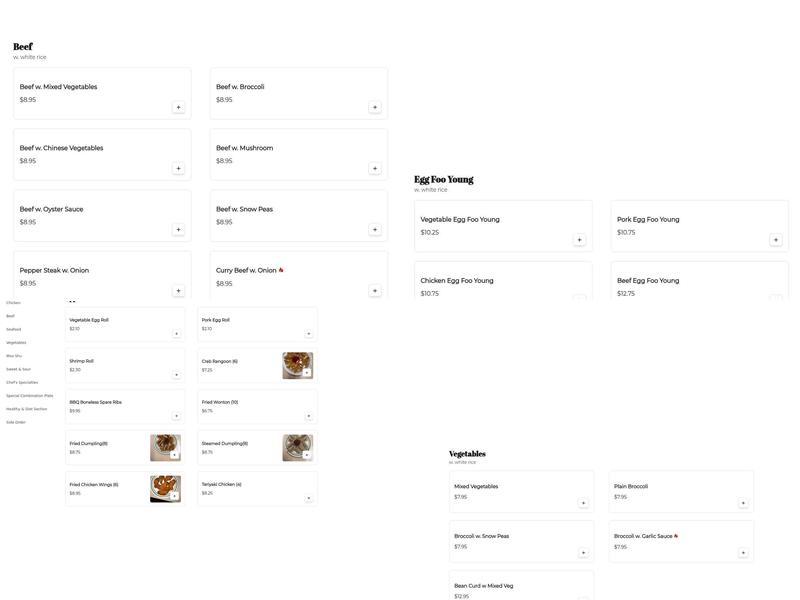Add Pork Egg Foo Young to cart

pos(775,240)
